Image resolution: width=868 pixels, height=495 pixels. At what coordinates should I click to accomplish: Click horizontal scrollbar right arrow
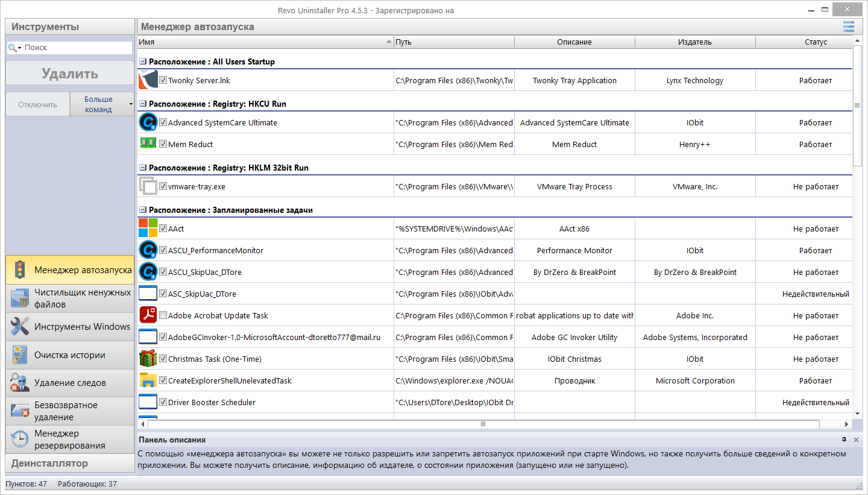pos(847,424)
